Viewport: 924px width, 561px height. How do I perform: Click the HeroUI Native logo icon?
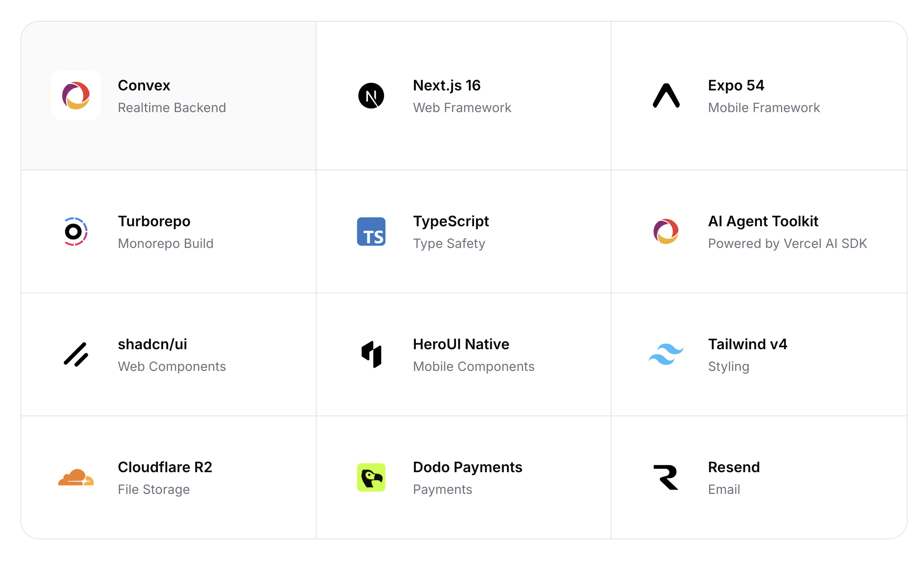[x=371, y=354]
